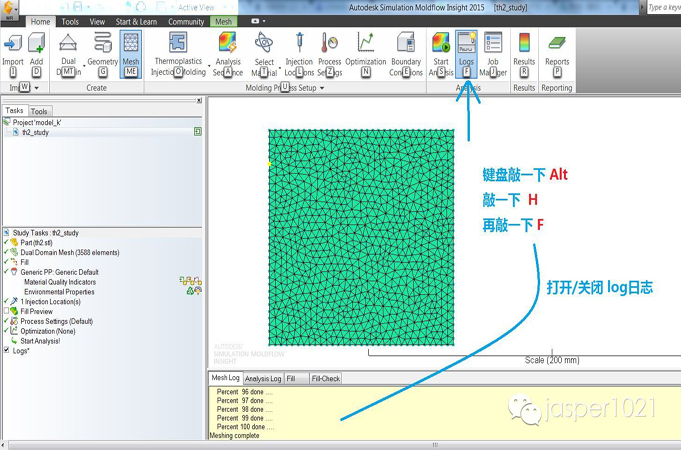Click the Select Material icon

tap(264, 43)
